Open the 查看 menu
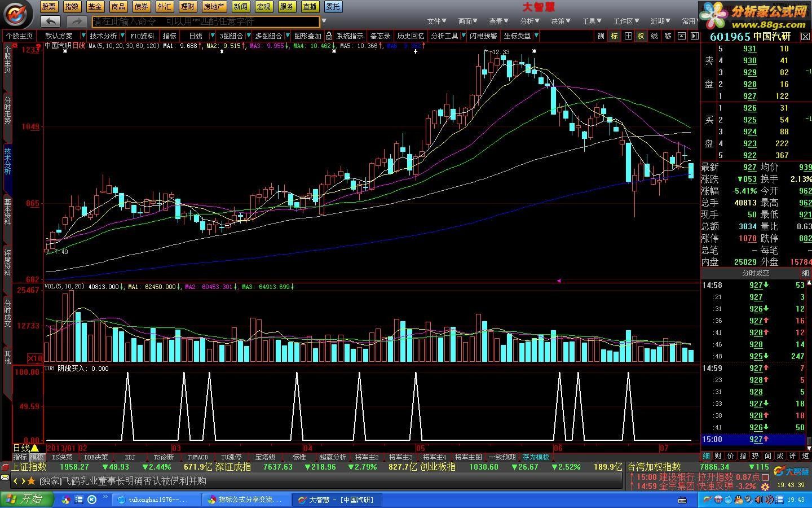 pyautogui.click(x=499, y=21)
